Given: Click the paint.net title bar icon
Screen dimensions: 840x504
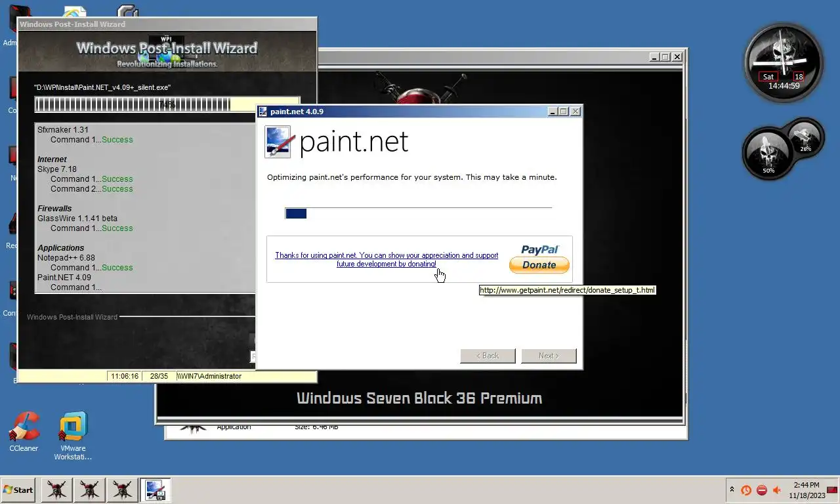Looking at the screenshot, I should point(263,112).
